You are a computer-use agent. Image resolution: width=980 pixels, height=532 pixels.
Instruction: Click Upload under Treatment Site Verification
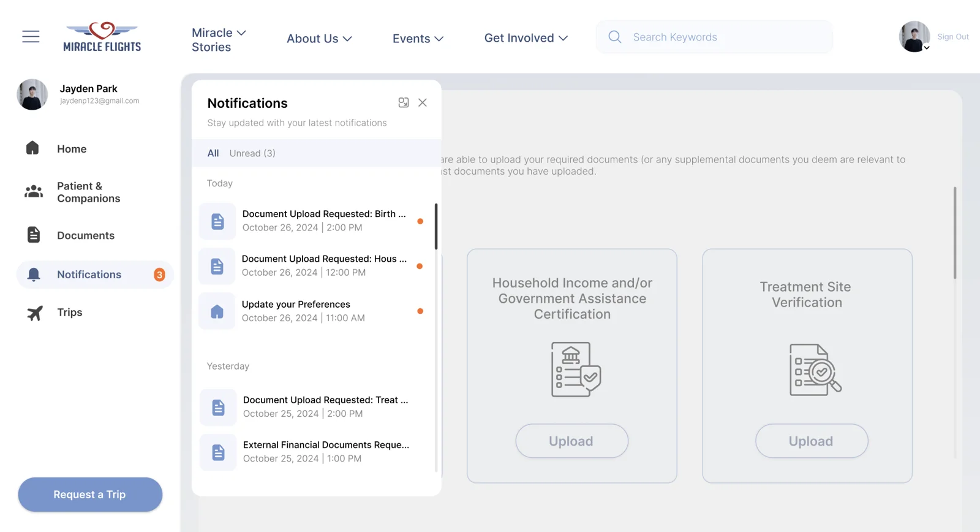[x=812, y=441]
